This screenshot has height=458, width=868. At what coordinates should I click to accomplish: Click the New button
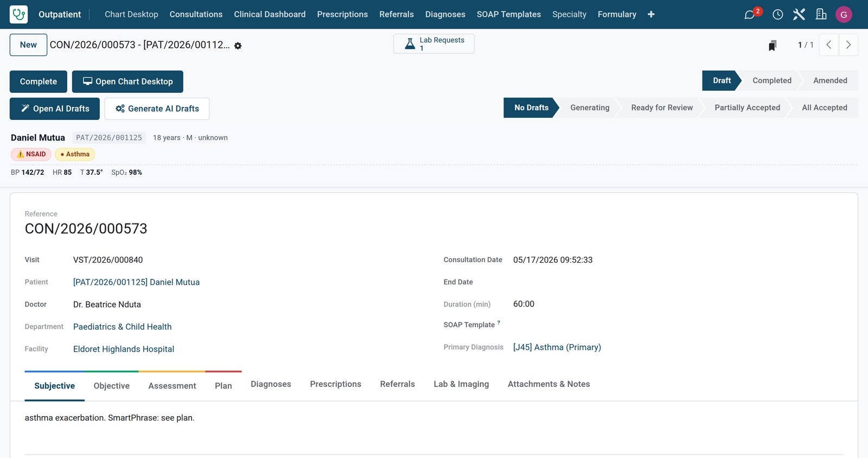(28, 45)
